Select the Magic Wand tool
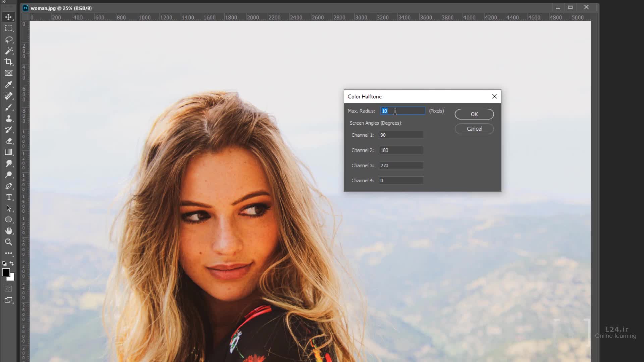 click(9, 51)
